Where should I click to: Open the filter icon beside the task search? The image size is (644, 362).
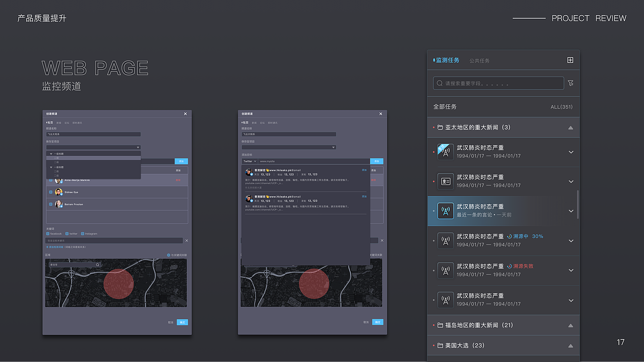571,83
